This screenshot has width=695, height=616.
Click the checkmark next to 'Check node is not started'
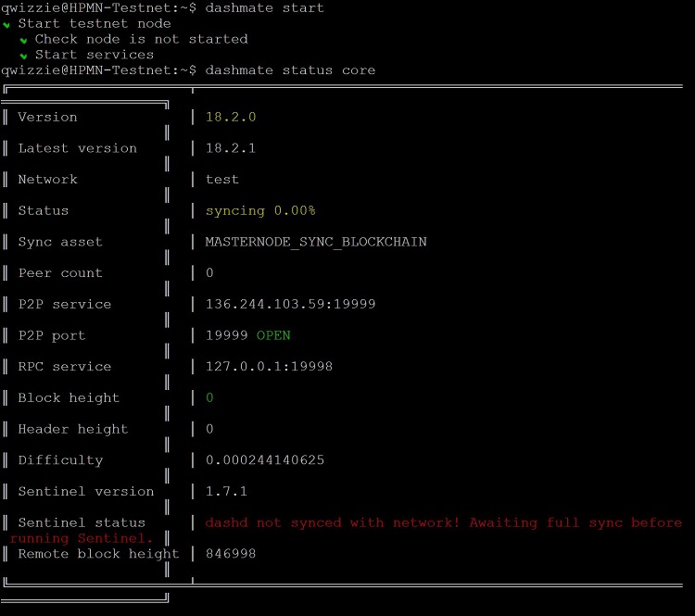(23, 41)
